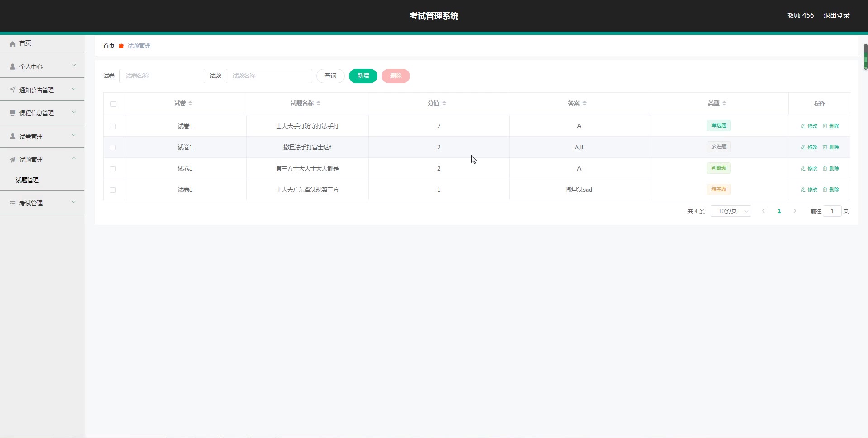The height and width of the screenshot is (438, 868).
Task: Click the 试题名称 search input field
Action: click(269, 76)
